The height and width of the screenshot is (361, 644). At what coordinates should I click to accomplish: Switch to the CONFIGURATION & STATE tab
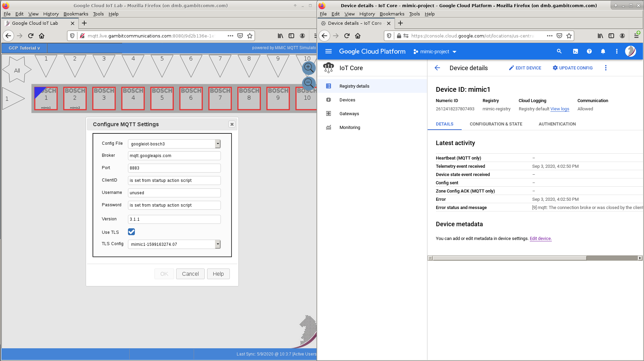tap(496, 124)
